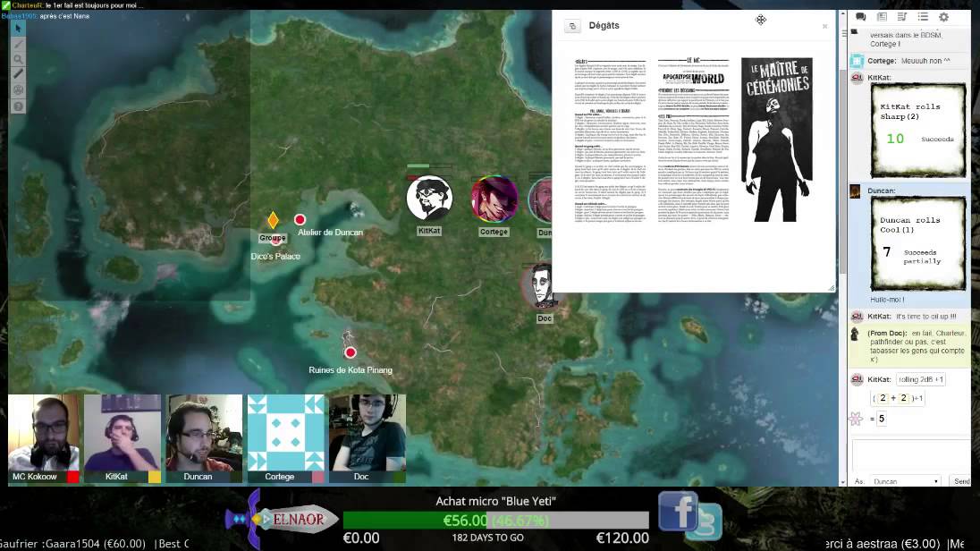Click Doc's green color swatch
980x551 pixels.
pos(400,477)
